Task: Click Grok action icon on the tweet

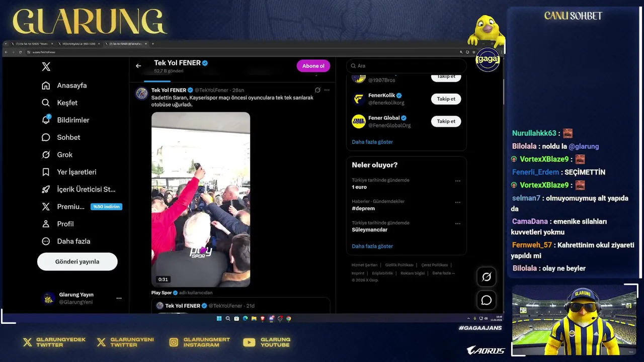Action: tap(317, 90)
